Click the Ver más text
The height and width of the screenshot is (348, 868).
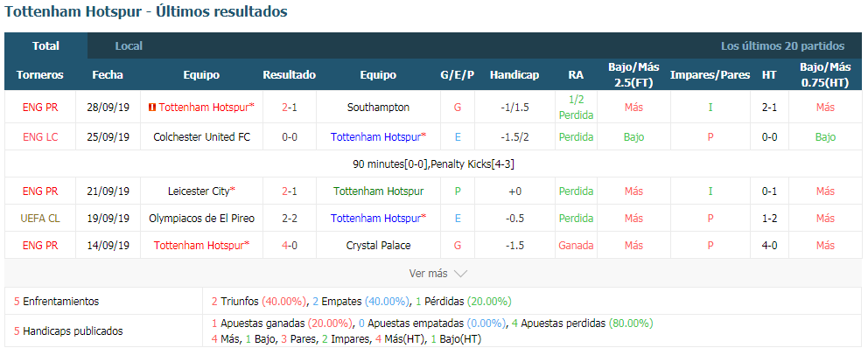click(428, 274)
